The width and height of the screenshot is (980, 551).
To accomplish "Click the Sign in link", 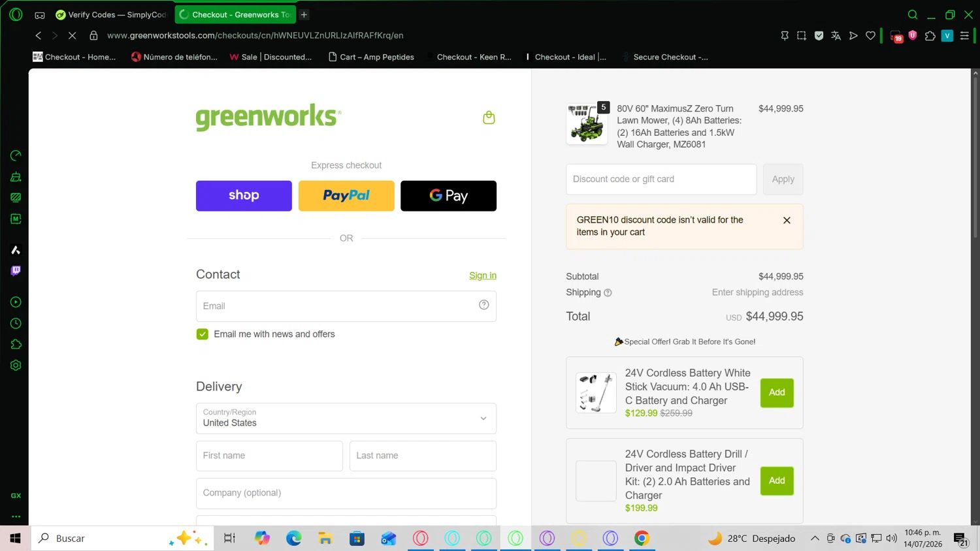I will tap(483, 275).
